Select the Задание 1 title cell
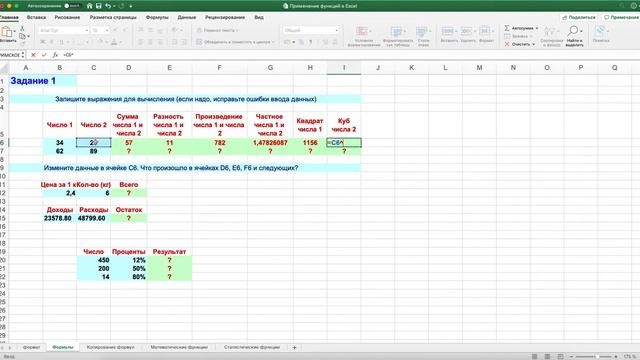This screenshot has height=360, width=640. click(43, 81)
